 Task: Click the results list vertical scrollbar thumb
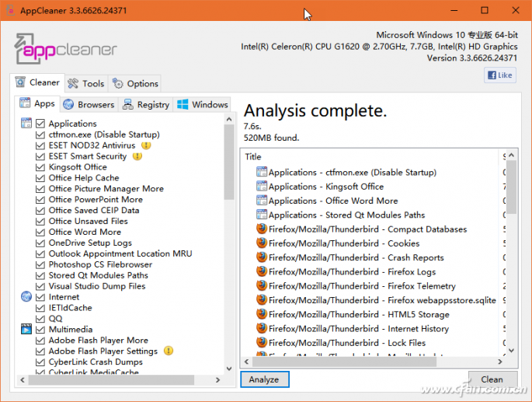click(512, 187)
